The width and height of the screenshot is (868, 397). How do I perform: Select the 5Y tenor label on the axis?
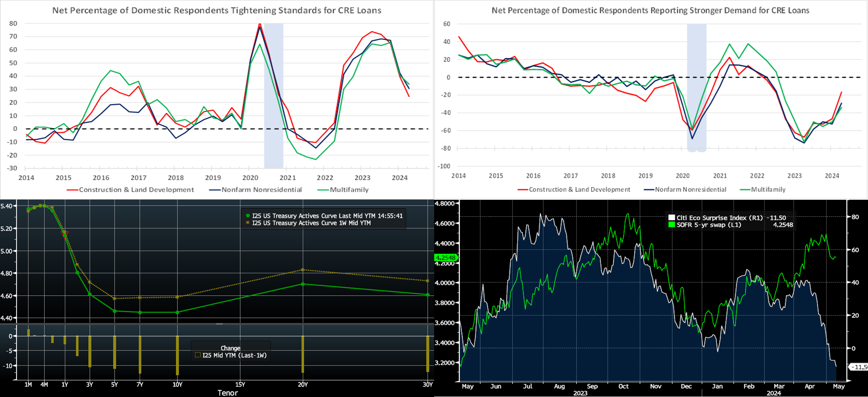coord(115,385)
